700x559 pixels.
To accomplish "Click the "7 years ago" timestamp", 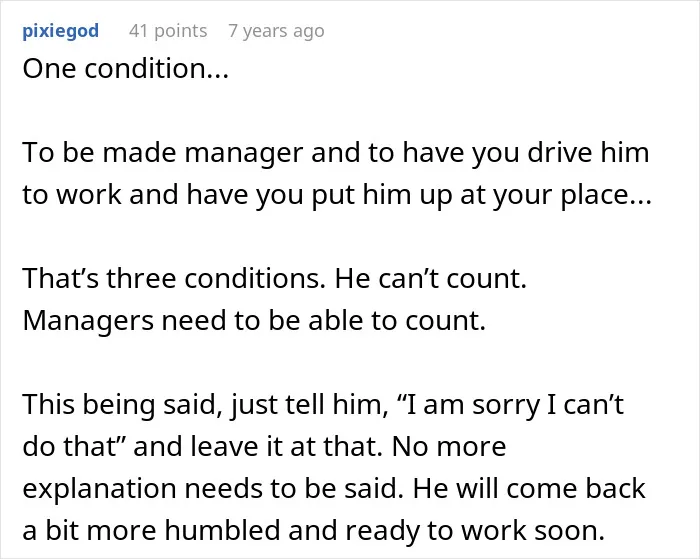I will point(276,31).
